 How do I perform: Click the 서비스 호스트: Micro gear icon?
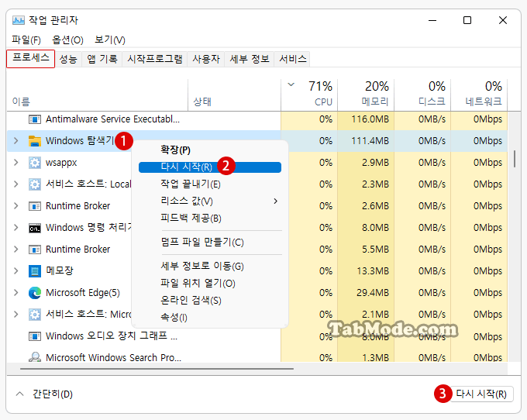click(x=35, y=315)
